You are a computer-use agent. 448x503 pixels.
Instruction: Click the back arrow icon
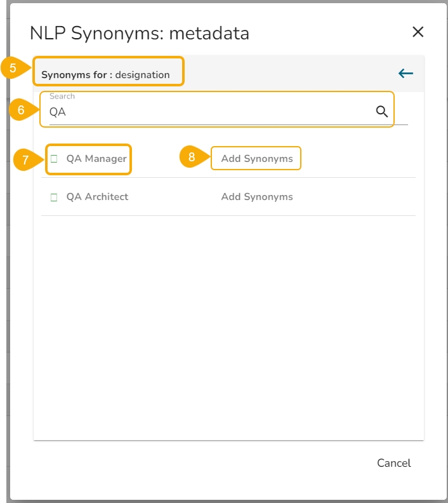405,74
